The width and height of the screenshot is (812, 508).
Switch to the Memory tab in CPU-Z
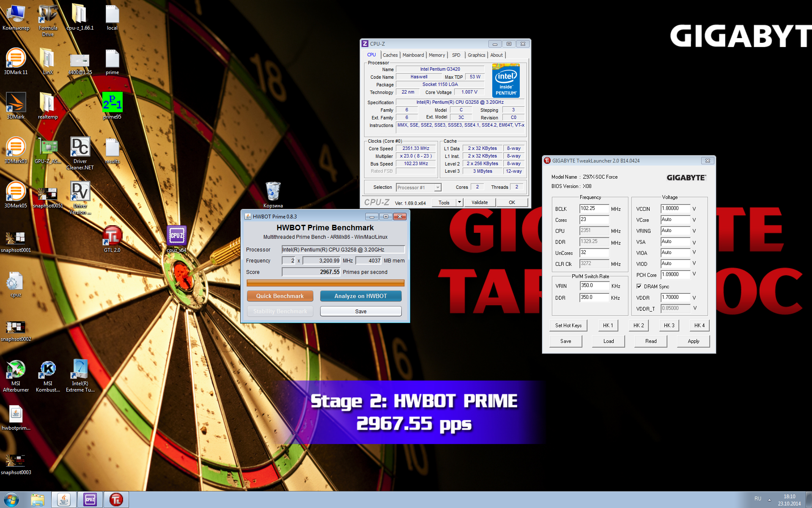(436, 55)
